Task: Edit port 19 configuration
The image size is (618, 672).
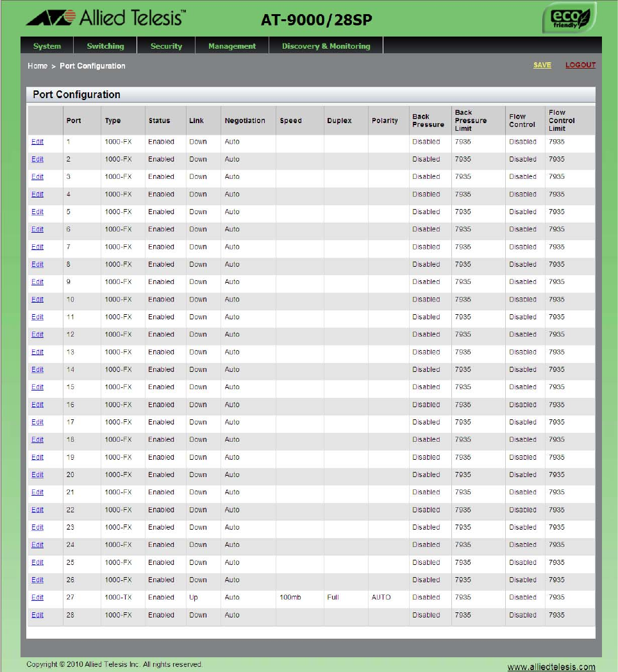Action: (x=37, y=457)
